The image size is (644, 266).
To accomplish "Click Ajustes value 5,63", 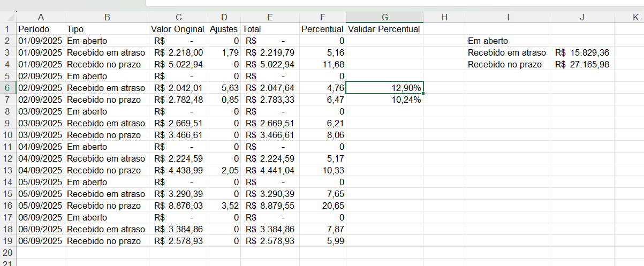I will pos(224,88).
